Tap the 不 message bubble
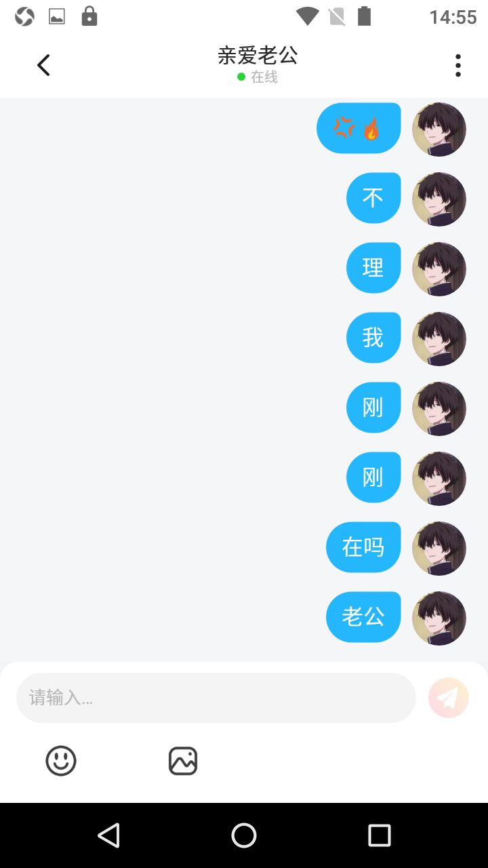This screenshot has width=488, height=868. tap(373, 198)
